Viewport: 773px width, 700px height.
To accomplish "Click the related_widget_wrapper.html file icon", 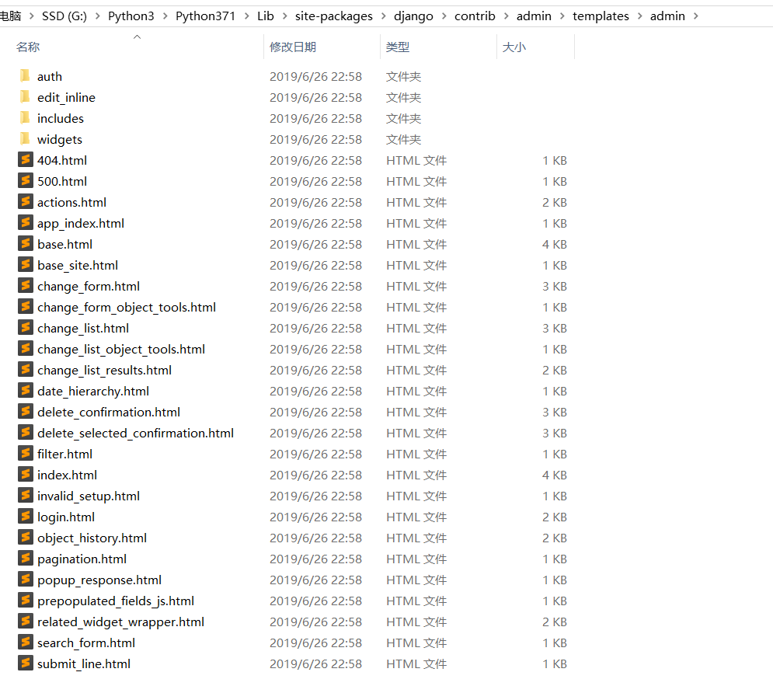I will [x=26, y=621].
